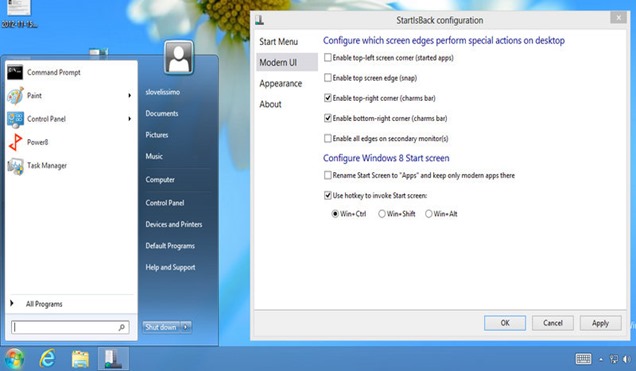Click the network tray icon
Screen dimensions: 636x371
pos(614,359)
